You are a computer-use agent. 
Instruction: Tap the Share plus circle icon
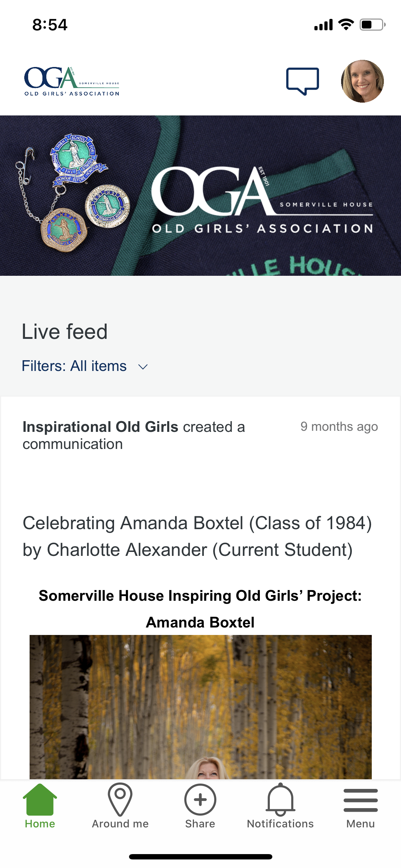click(x=200, y=800)
